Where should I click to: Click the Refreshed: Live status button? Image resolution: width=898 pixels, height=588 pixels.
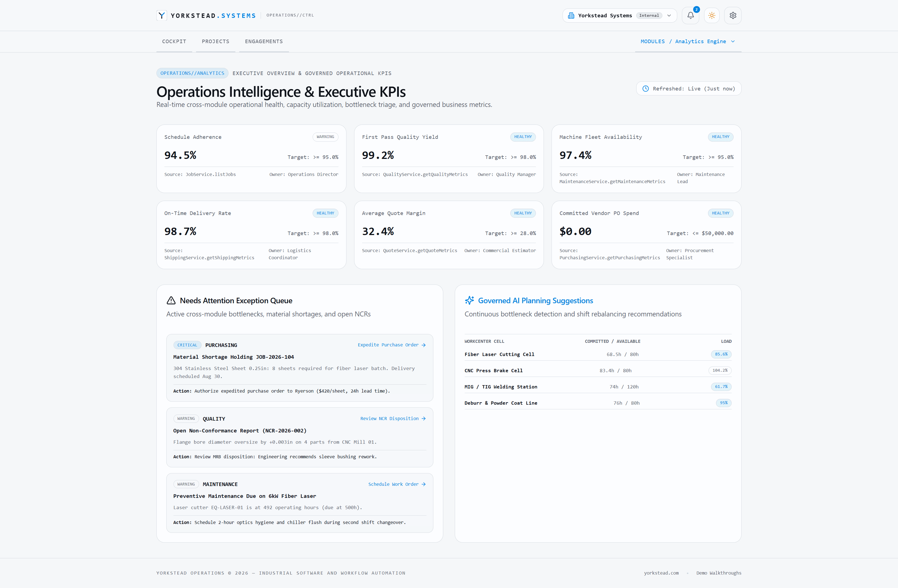688,89
